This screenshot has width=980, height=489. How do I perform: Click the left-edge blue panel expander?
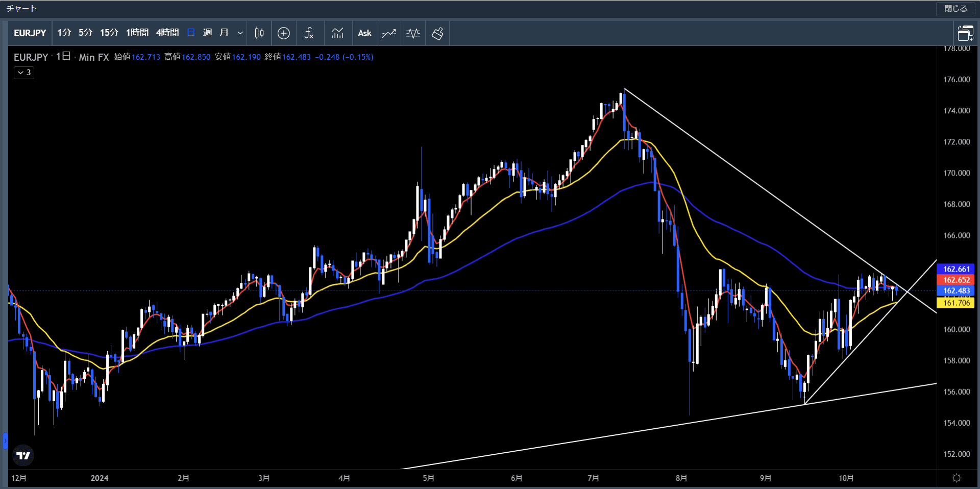[5, 441]
